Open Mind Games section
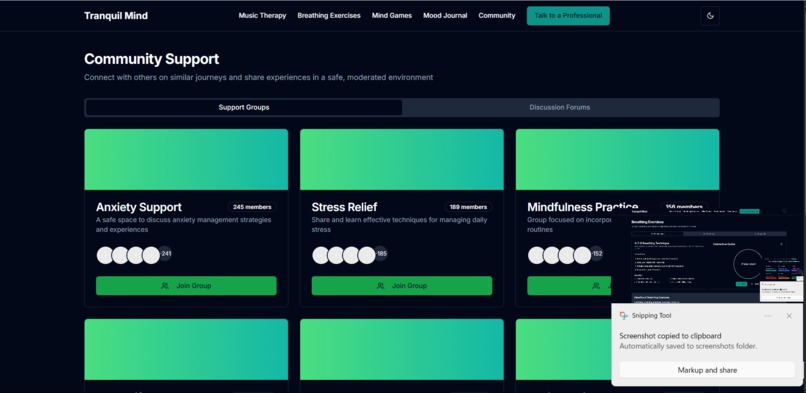The width and height of the screenshot is (806, 393). [x=392, y=16]
